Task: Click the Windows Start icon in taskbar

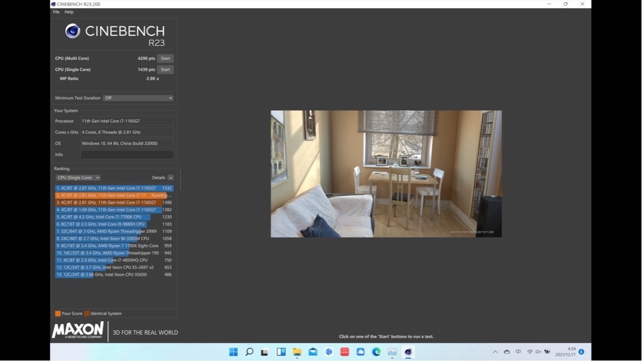Action: point(234,352)
